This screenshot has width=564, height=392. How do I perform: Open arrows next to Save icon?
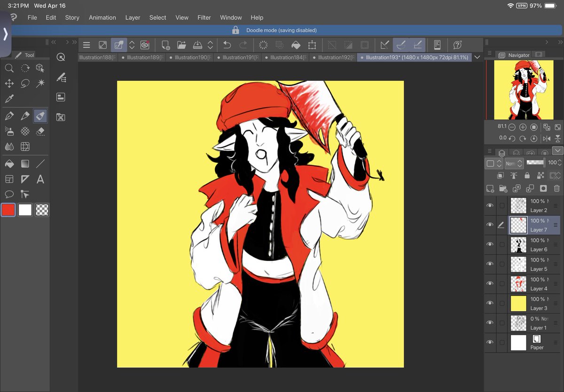(x=210, y=45)
